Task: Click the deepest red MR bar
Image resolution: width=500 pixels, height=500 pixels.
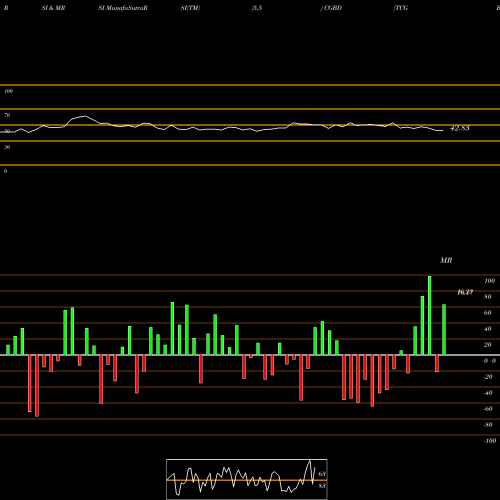Action: coord(37,386)
